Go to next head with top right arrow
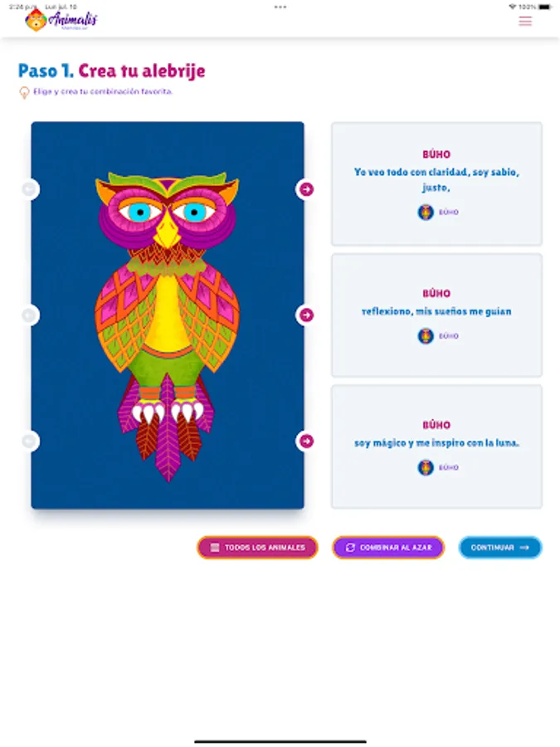Viewport: 560px width, 747px height. (305, 189)
